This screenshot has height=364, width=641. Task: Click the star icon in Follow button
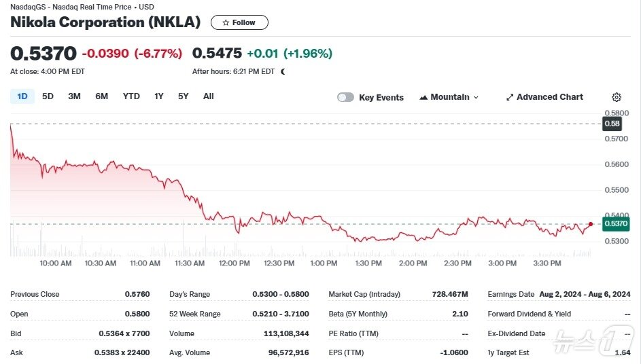pos(226,22)
